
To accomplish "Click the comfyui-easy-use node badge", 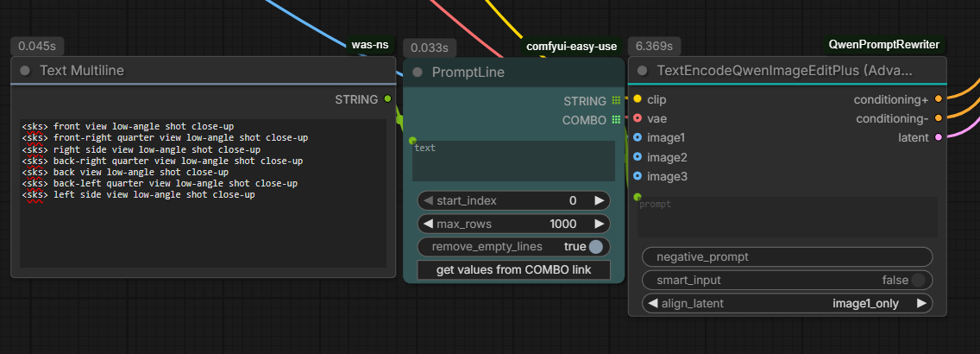I will click(572, 47).
